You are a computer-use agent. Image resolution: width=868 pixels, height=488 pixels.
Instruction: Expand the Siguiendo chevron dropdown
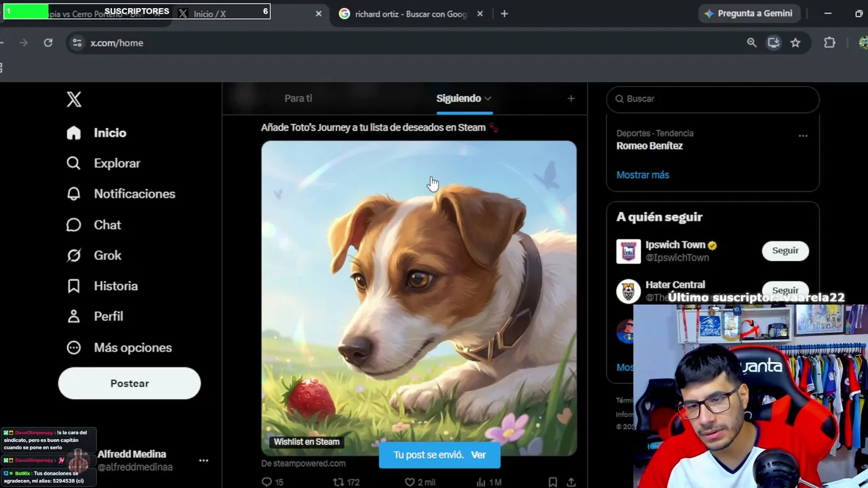pos(488,99)
